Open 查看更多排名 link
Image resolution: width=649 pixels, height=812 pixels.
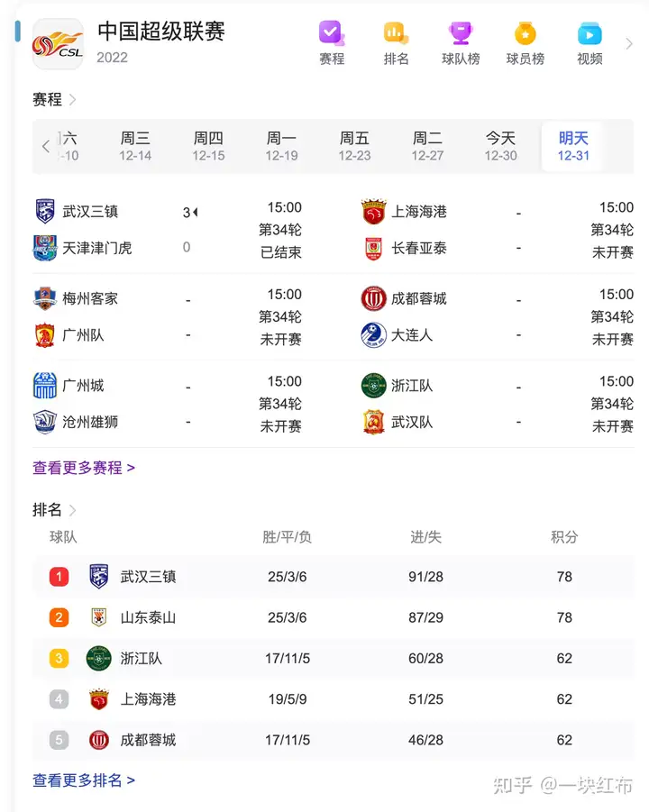point(84,780)
